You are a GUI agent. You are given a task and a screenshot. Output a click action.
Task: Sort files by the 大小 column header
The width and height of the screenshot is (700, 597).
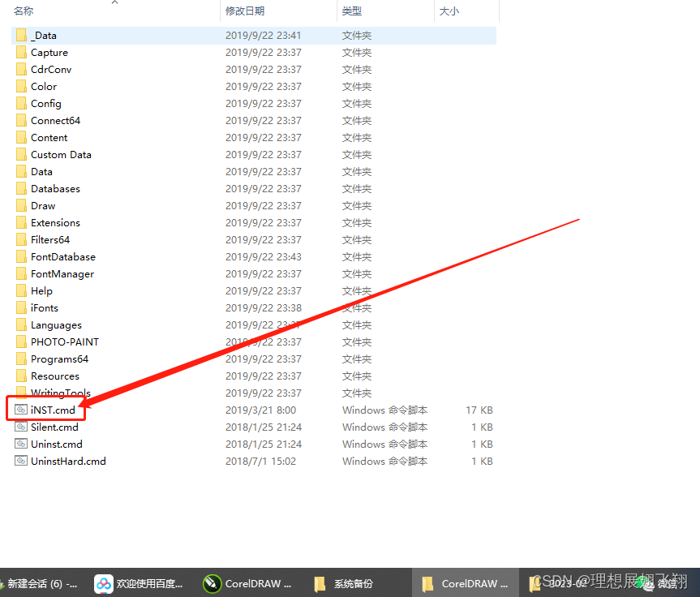pyautogui.click(x=449, y=11)
